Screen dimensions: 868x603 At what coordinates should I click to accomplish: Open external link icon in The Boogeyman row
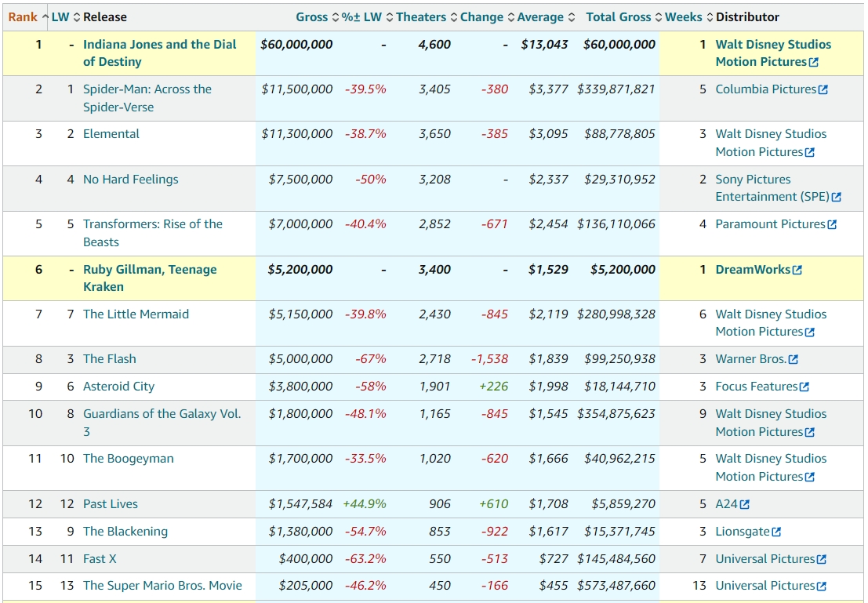(810, 478)
